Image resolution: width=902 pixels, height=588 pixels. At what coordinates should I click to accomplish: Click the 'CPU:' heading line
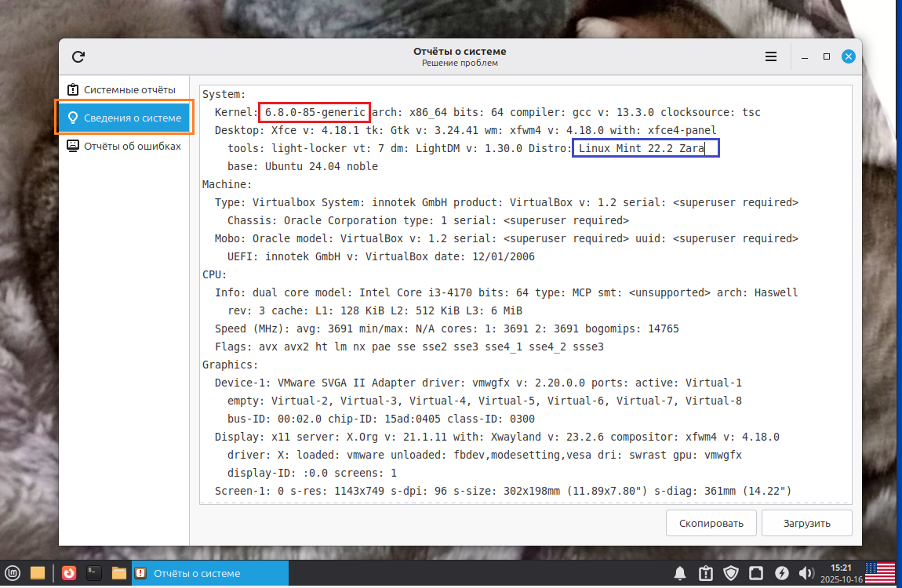215,274
